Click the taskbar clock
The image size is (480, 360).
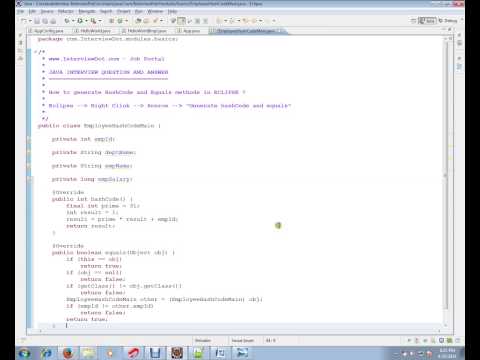(447, 353)
